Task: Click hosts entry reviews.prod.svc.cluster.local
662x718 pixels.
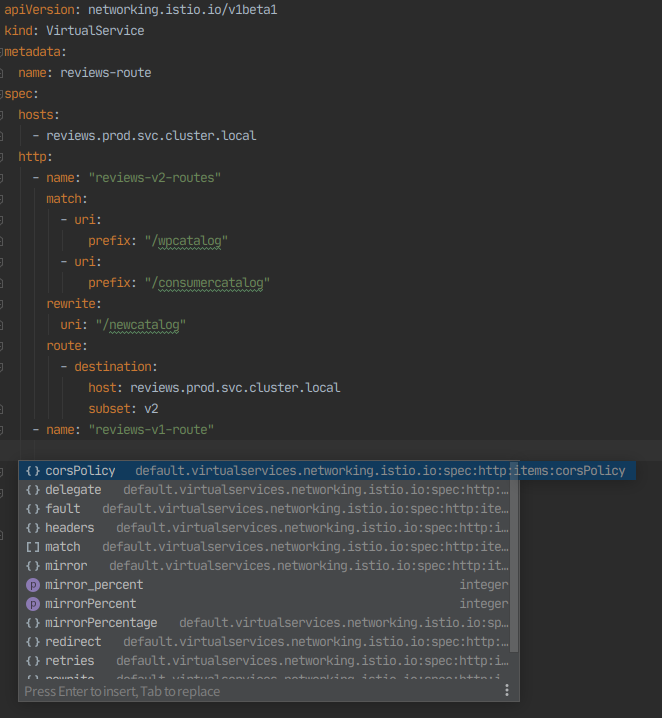Action: point(151,136)
